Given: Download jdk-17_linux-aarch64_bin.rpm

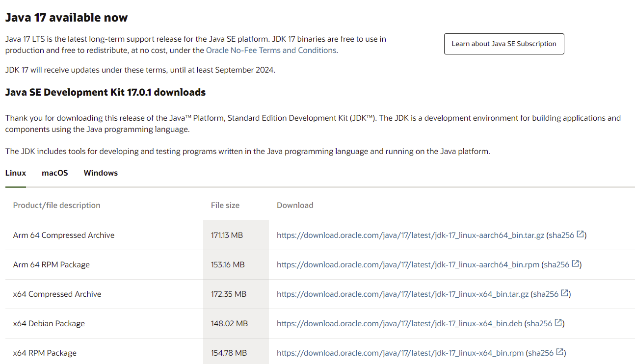Looking at the screenshot, I should 408,264.
